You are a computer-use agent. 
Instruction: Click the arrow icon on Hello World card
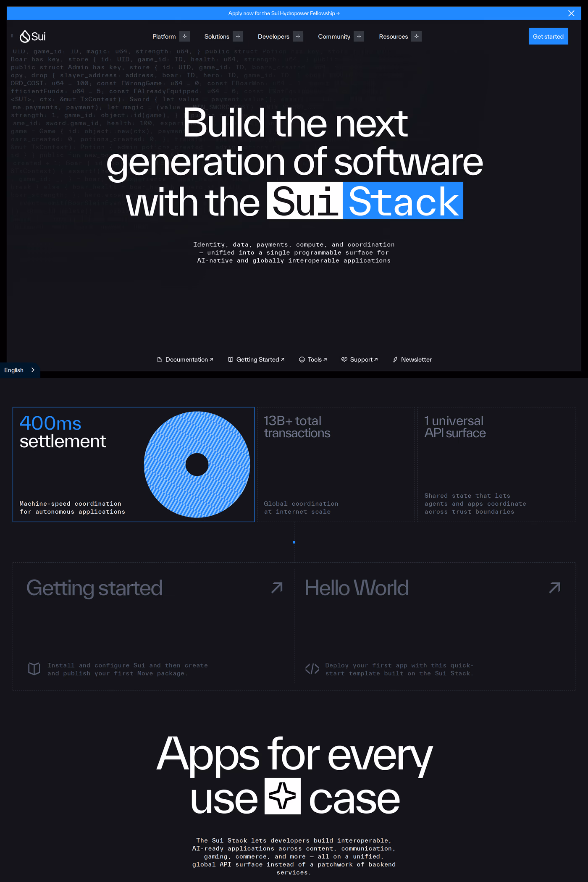(555, 588)
